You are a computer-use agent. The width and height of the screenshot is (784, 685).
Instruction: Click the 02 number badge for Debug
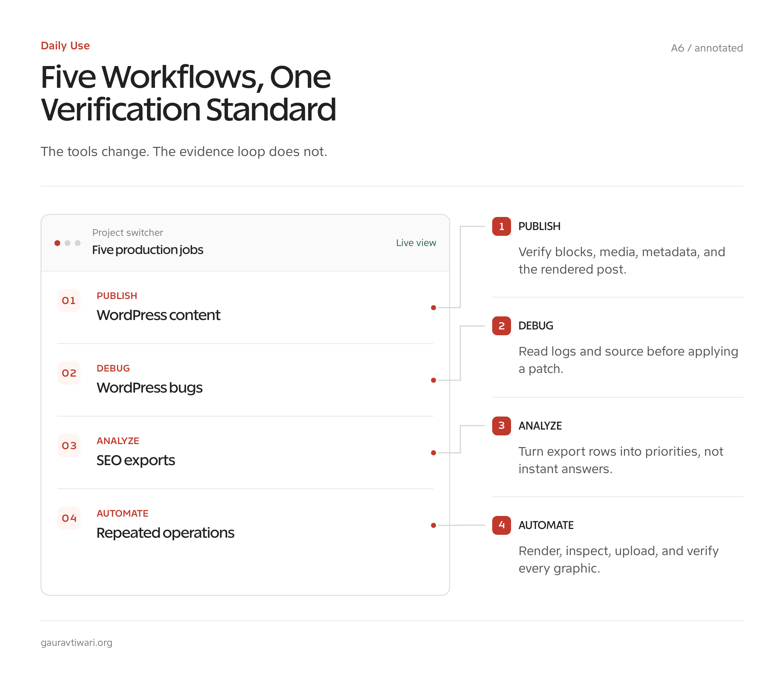(x=69, y=373)
